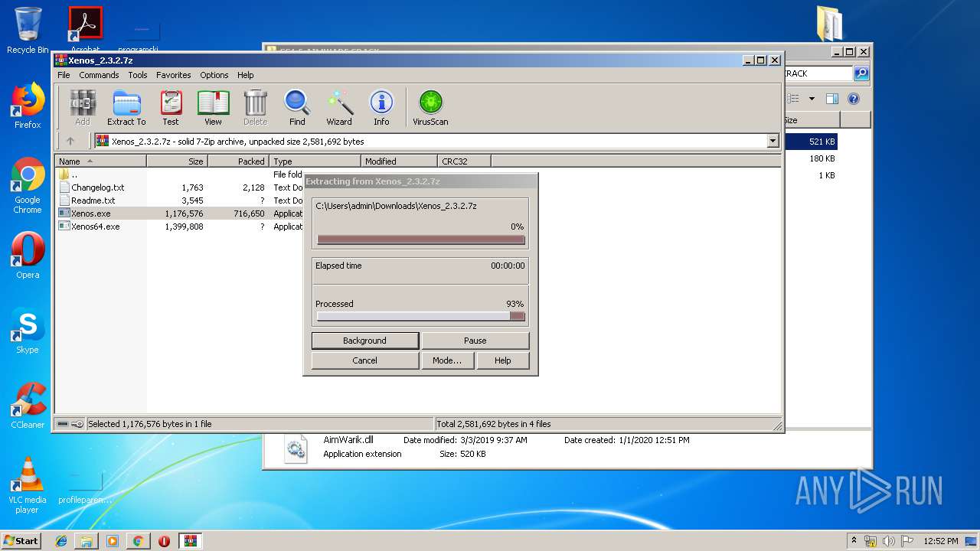Image resolution: width=980 pixels, height=551 pixels.
Task: Click the Explorer window search field
Action: [817, 73]
